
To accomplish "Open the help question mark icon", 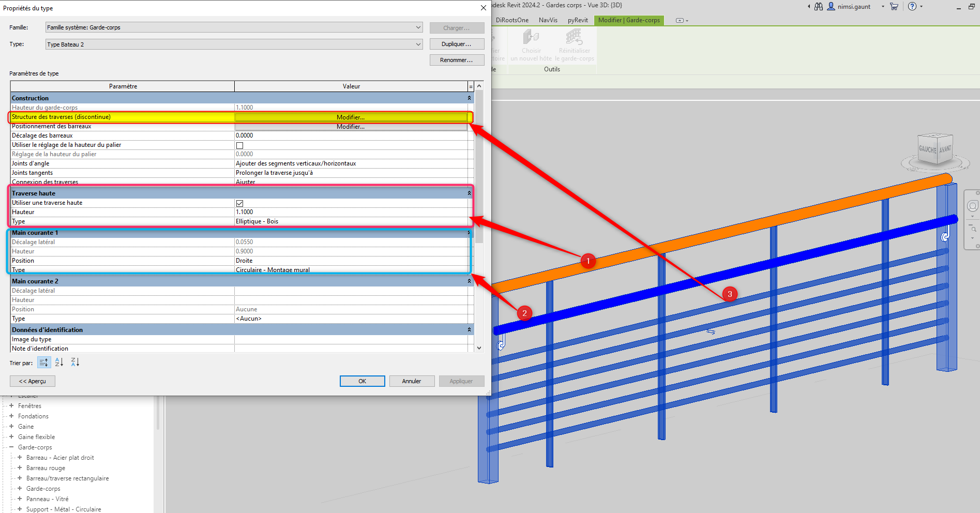I will [x=912, y=7].
